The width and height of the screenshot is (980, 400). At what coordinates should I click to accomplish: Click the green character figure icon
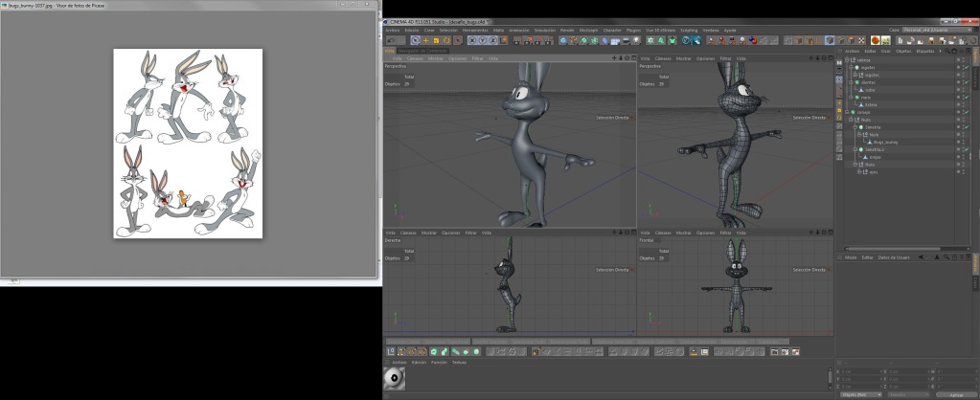(x=672, y=40)
